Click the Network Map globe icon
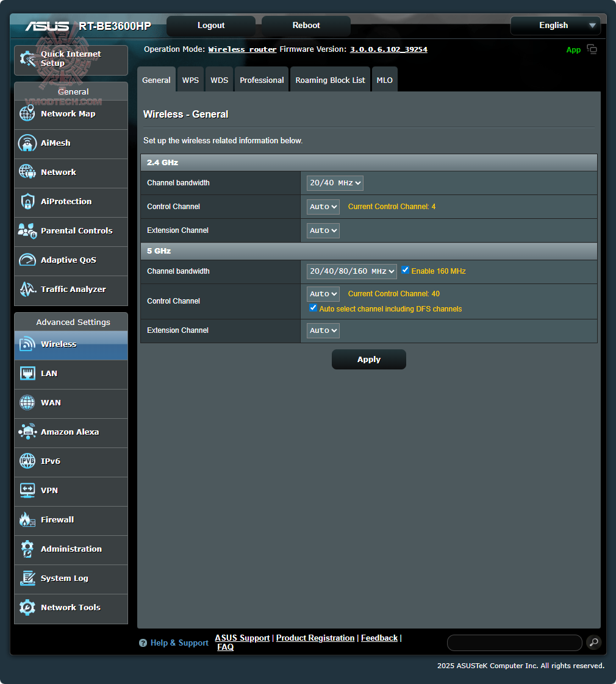This screenshot has height=684, width=616. click(27, 113)
